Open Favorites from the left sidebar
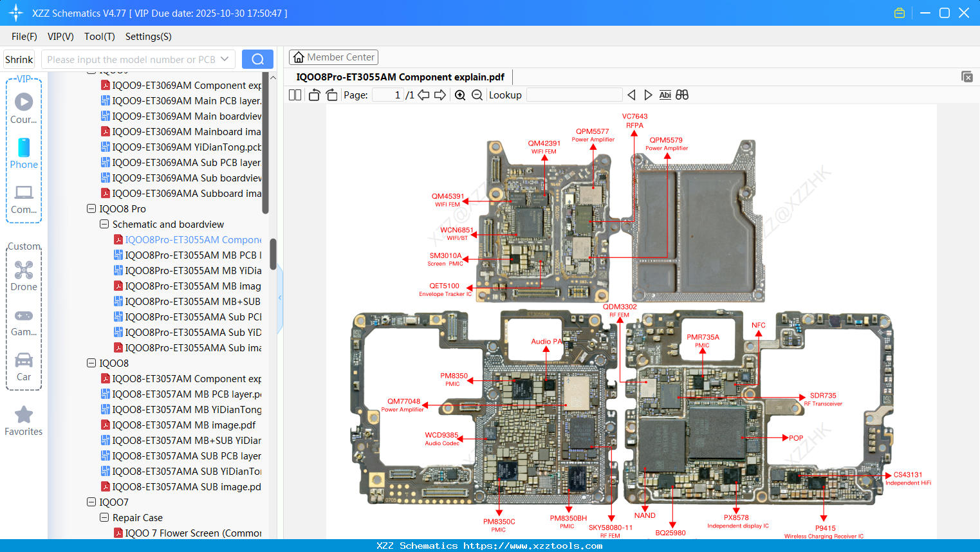Screen dimensions: 980x552 point(24,420)
